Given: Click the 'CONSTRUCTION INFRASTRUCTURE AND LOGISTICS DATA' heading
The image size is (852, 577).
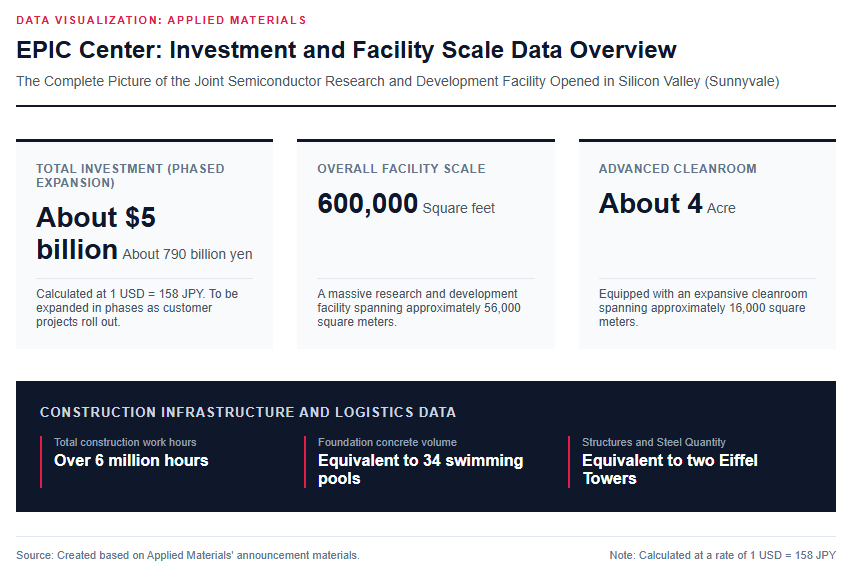Looking at the screenshot, I should click(x=248, y=412).
